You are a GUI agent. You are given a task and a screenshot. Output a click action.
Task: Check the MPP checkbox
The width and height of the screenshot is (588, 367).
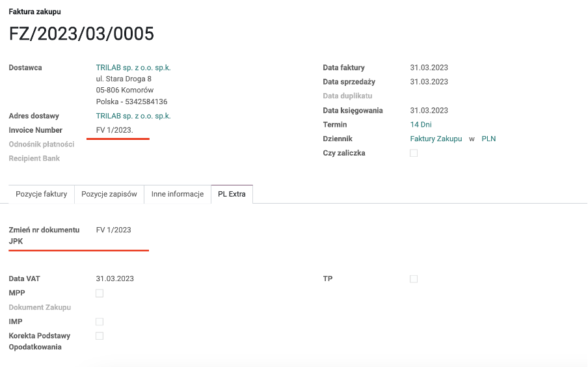[100, 293]
